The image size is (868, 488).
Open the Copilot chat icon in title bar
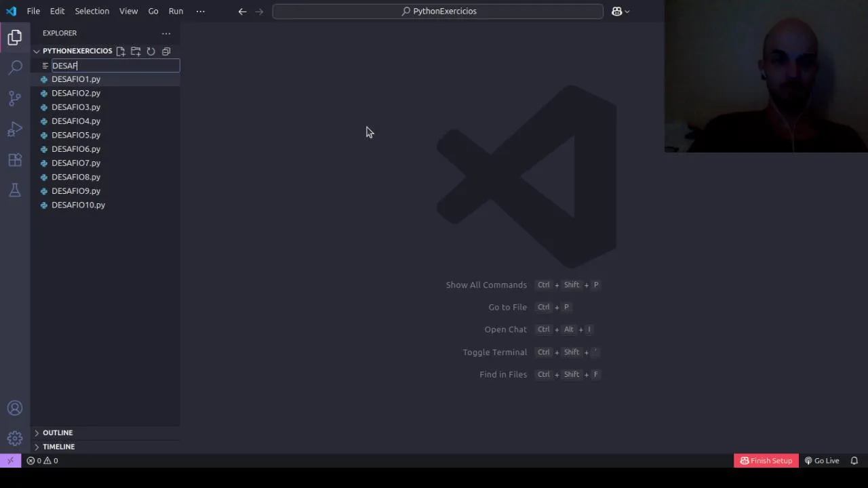point(616,11)
